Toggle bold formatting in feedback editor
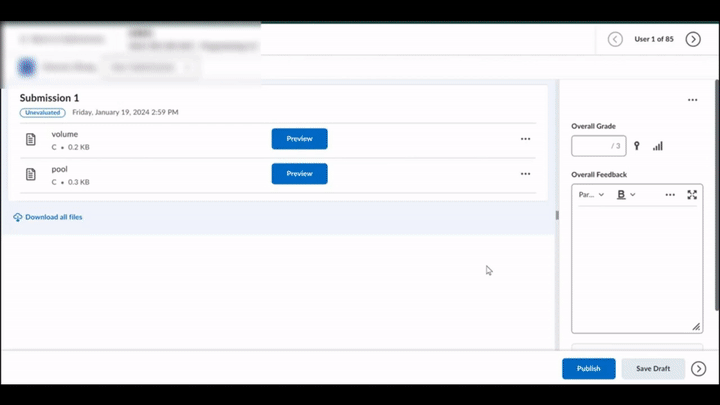Screen dimensions: 720x405 [621, 195]
